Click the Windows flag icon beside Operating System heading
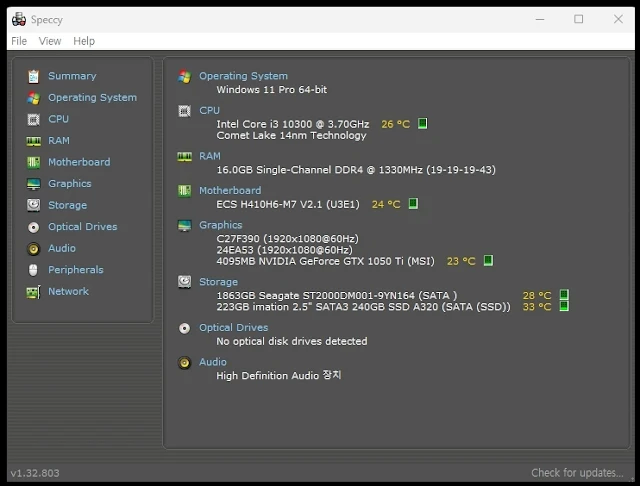This screenshot has width=640, height=486. pyautogui.click(x=184, y=76)
